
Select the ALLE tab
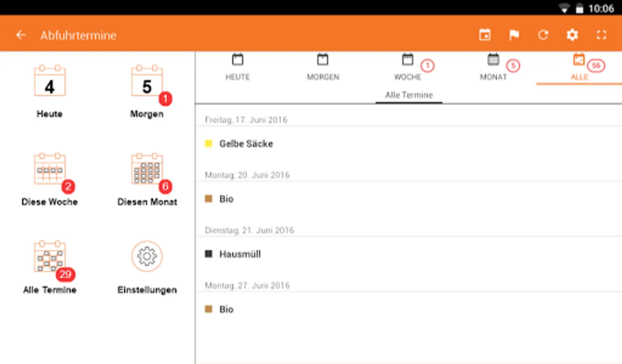pos(579,68)
